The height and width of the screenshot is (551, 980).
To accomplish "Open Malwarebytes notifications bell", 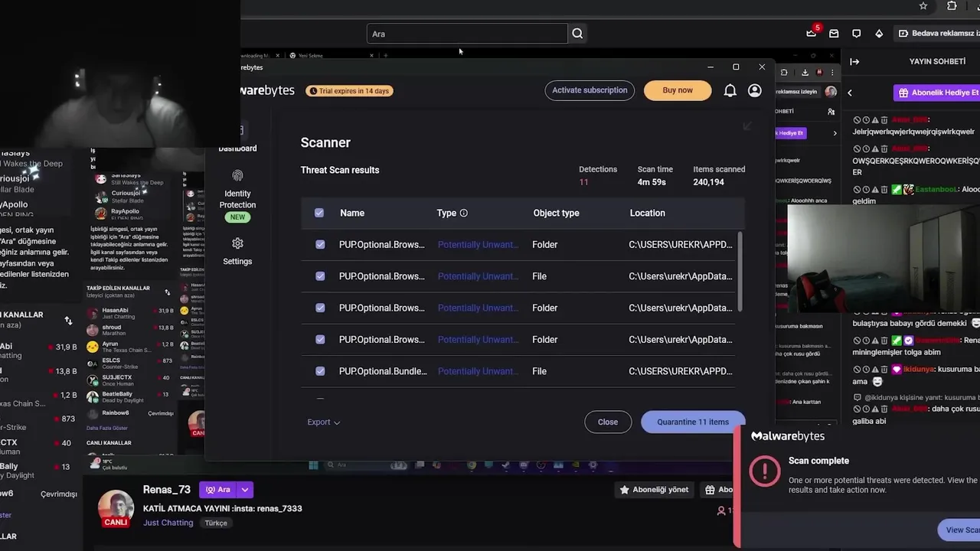I will coord(730,90).
